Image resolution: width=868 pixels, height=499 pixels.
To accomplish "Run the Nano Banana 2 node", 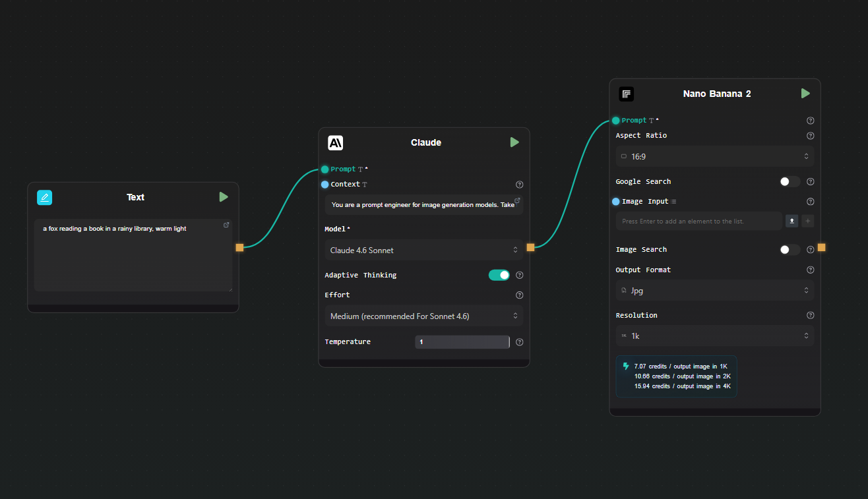I will (x=805, y=93).
